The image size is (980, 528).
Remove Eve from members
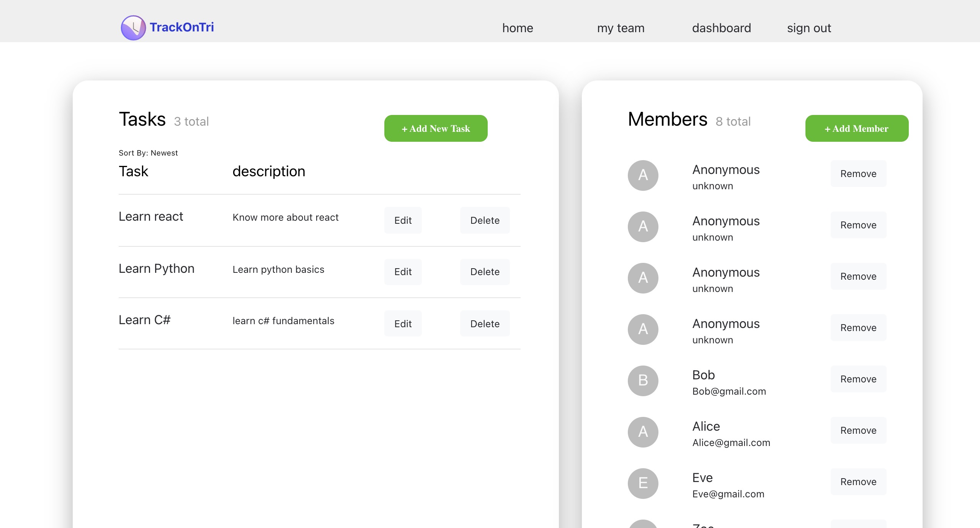point(858,482)
